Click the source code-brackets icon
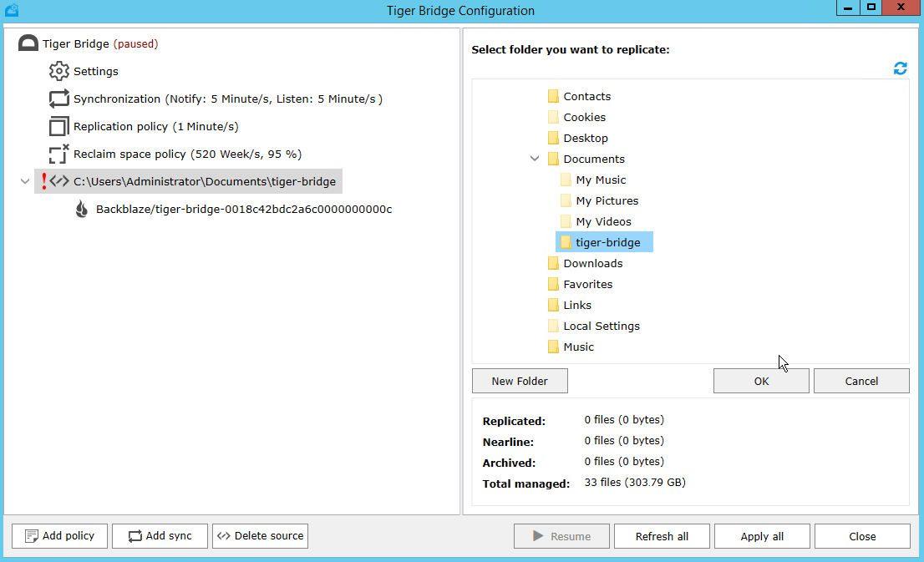The image size is (924, 562). (59, 181)
